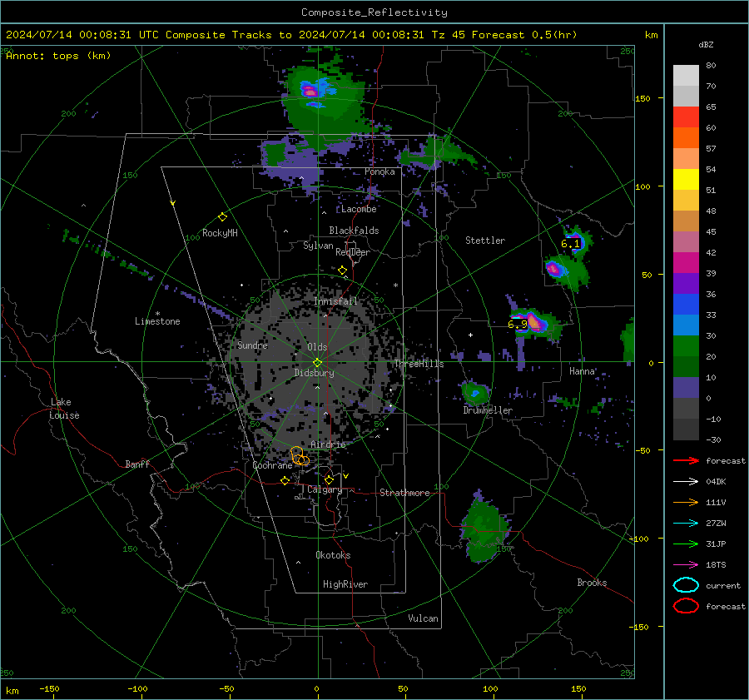The image size is (749, 700).
Task: Select the cyan 27ZW track arrow
Action: coord(686,524)
